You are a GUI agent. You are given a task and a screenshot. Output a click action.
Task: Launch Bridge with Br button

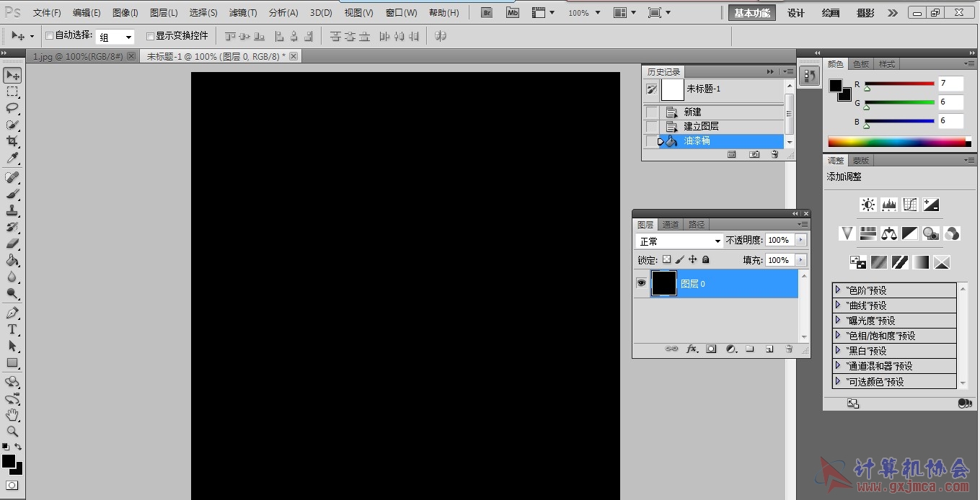(487, 13)
